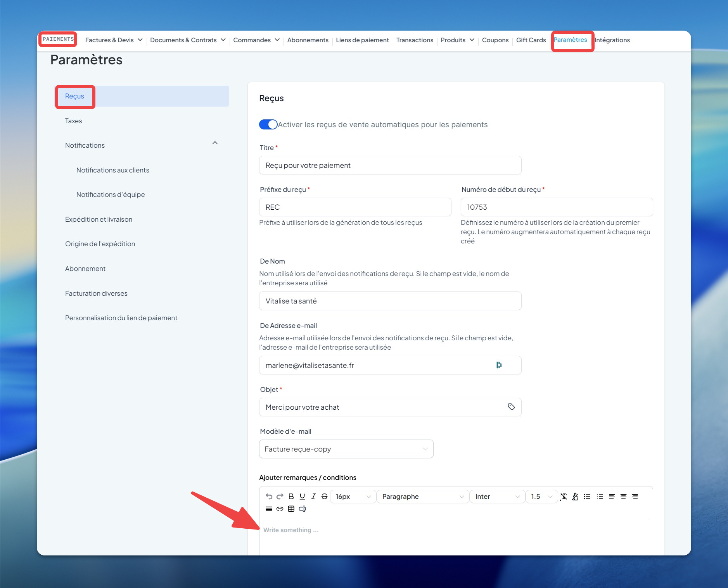Undo the last edit in the remarks editor
Screen dimensions: 728x588
[269, 497]
